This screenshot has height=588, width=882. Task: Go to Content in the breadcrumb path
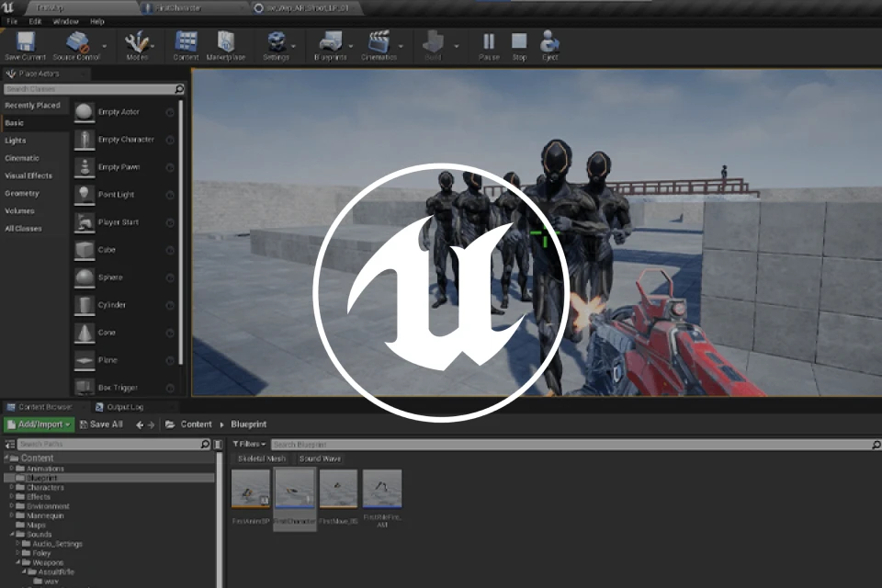(x=196, y=424)
